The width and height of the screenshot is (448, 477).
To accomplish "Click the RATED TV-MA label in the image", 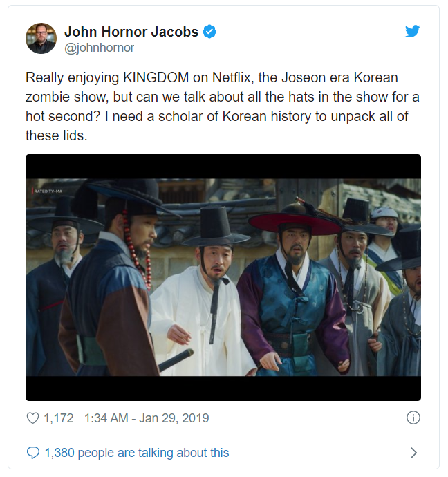I will tap(48, 191).
